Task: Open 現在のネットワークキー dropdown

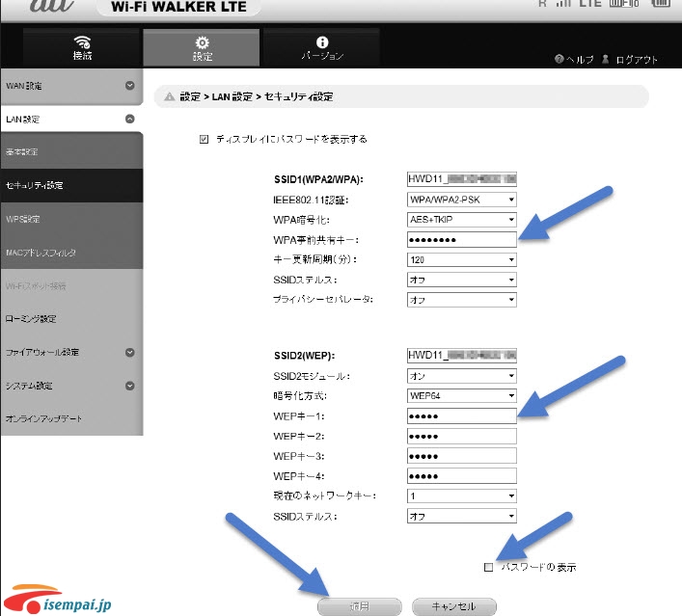Action: (x=461, y=496)
